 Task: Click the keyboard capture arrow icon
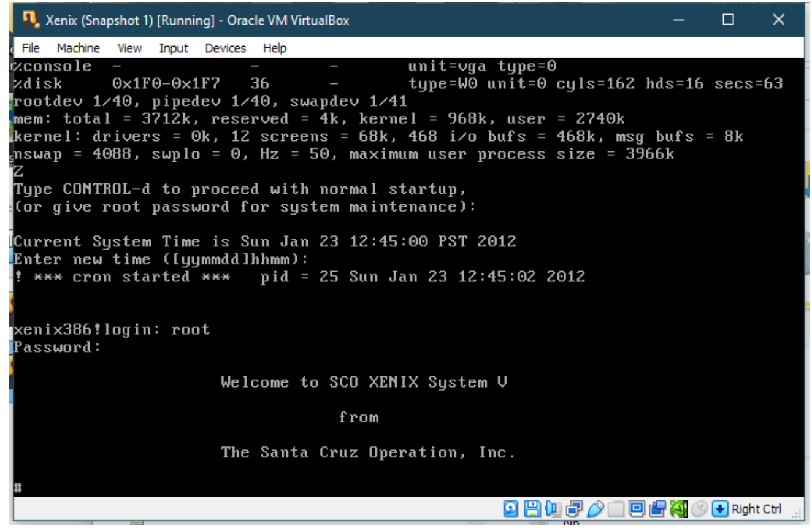(x=720, y=509)
